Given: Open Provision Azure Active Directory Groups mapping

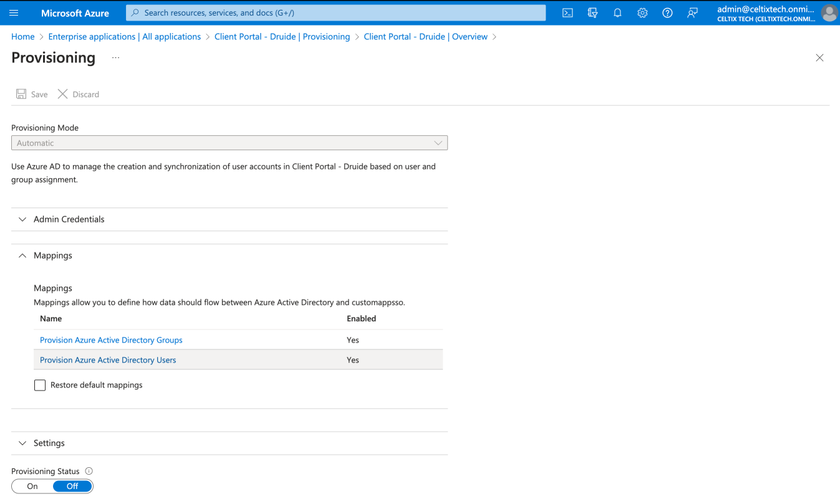Looking at the screenshot, I should [111, 340].
